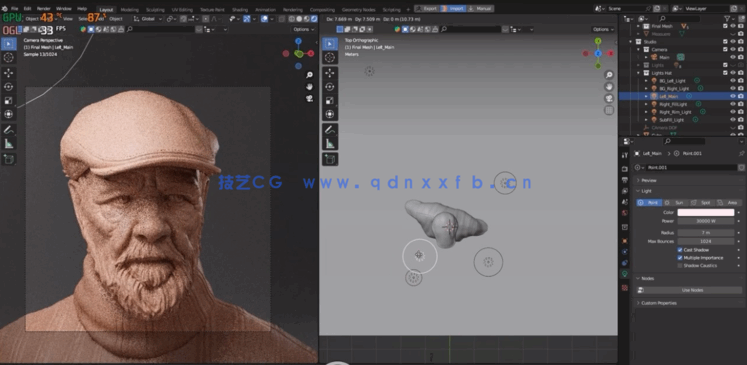747x365 pixels.
Task: Open the Render properties tab
Action: (625, 169)
